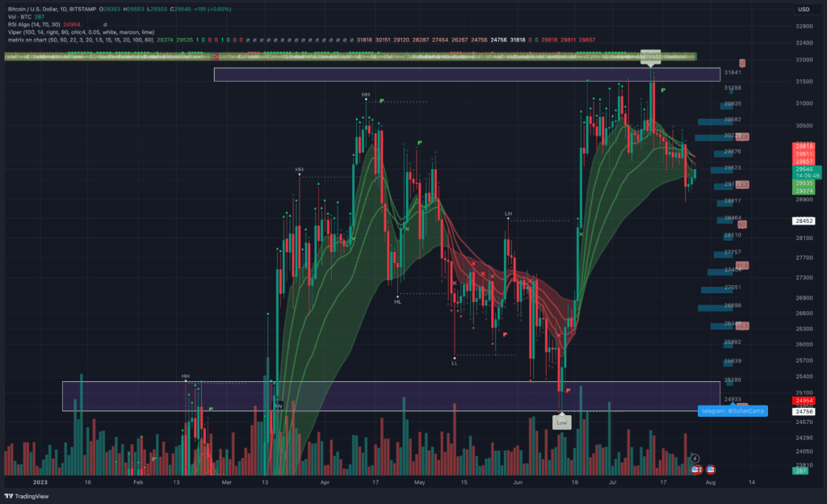Click the Low price callout label
827x504 pixels.
point(562,422)
